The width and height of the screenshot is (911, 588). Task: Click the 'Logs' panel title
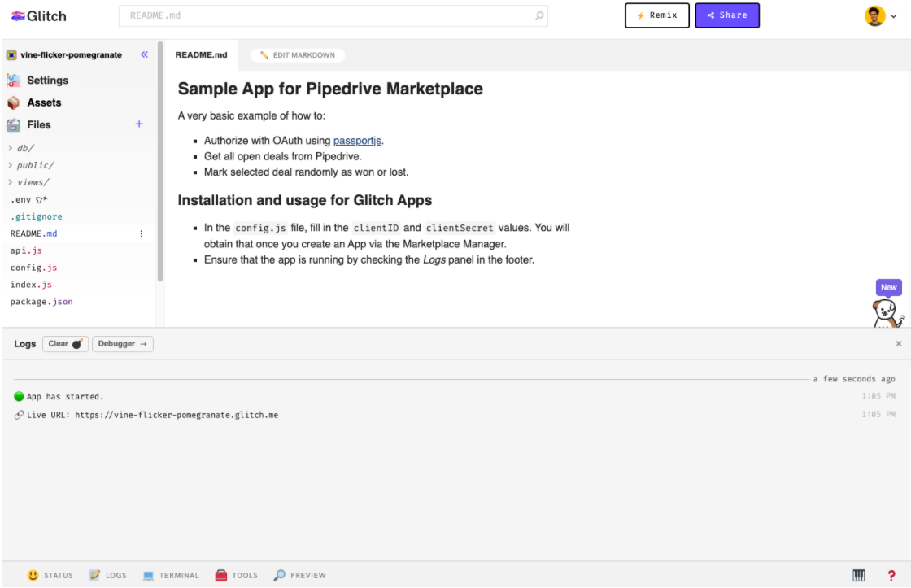click(x=25, y=344)
